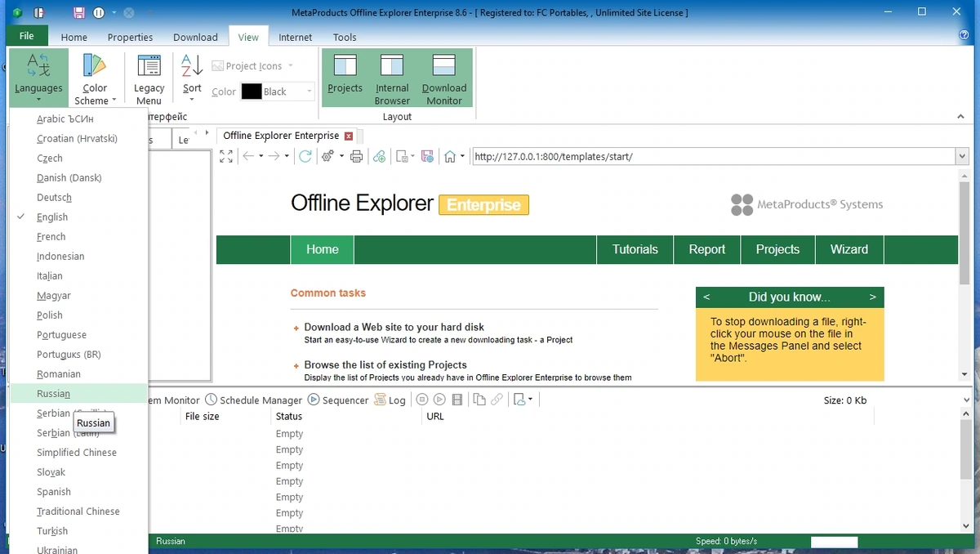Go to browser home page icon
The height and width of the screenshot is (554, 980).
[x=450, y=157]
